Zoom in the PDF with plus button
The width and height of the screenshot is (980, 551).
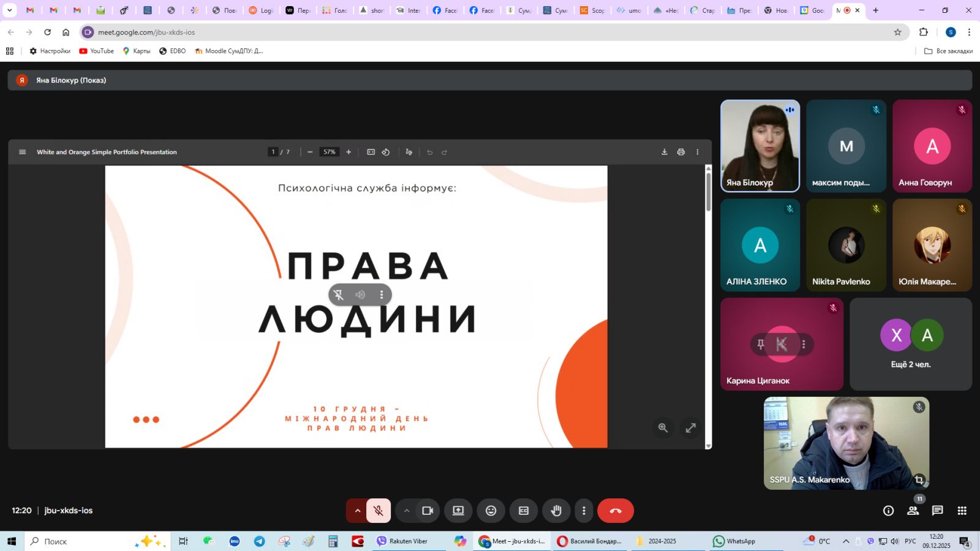tap(349, 152)
